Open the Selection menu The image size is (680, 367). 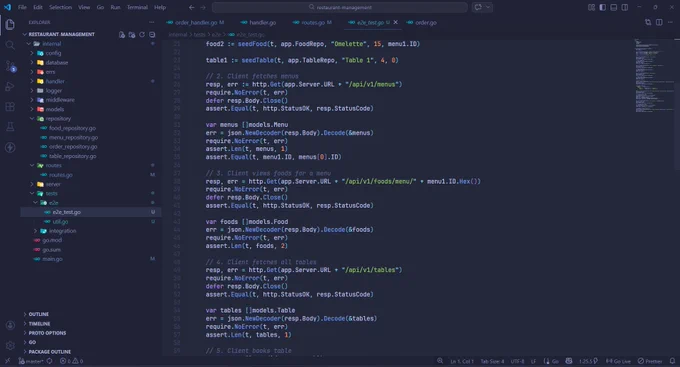pyautogui.click(x=60, y=7)
